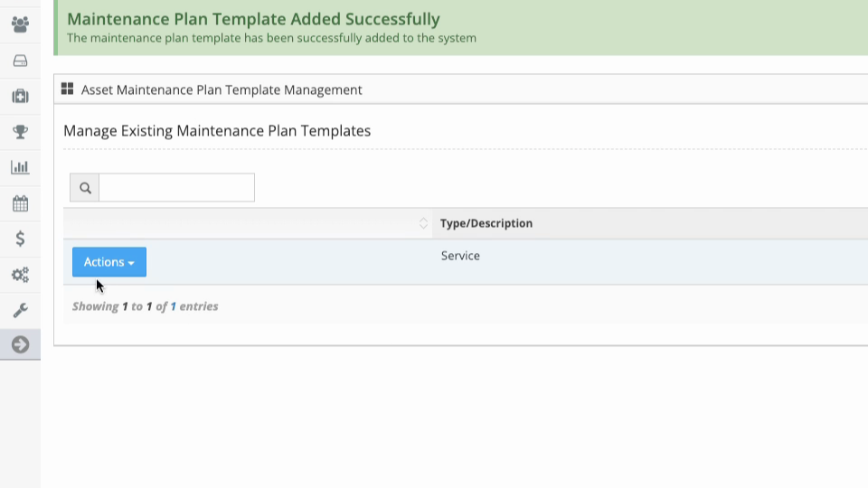Click the magnifying glass search icon
This screenshot has height=488, width=868.
click(x=85, y=188)
